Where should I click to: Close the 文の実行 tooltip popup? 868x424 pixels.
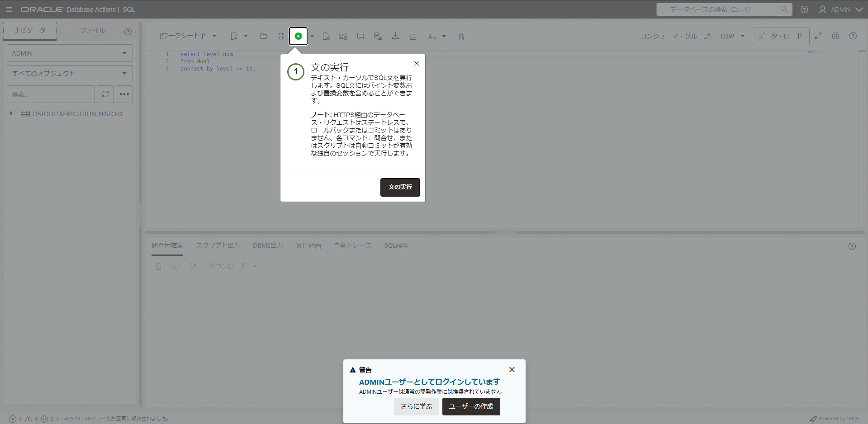pyautogui.click(x=417, y=64)
